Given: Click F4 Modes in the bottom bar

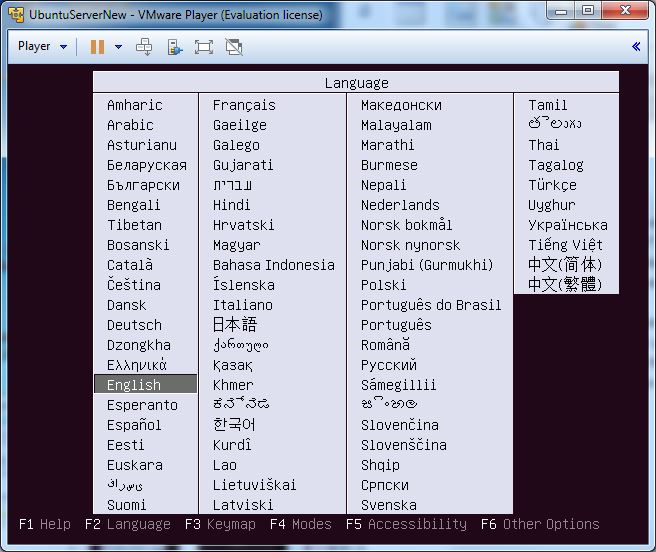Looking at the screenshot, I should pos(300,524).
